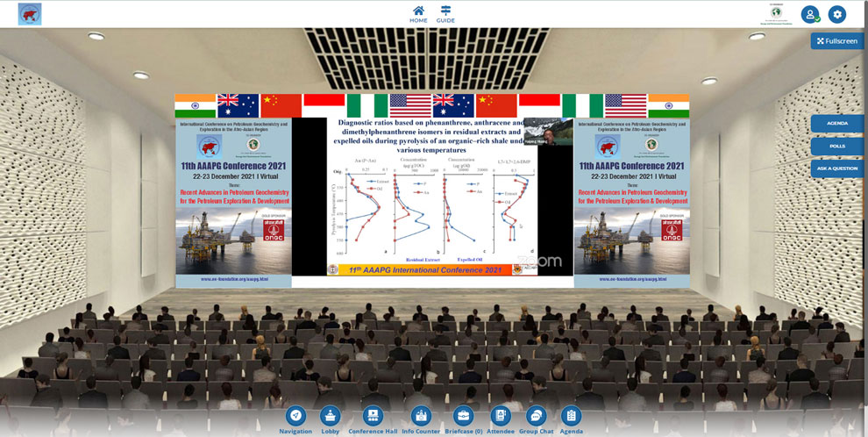Screen dimensions: 868x437
Task: Click the speaker webcam thumbnail on the slide
Action: 548,132
